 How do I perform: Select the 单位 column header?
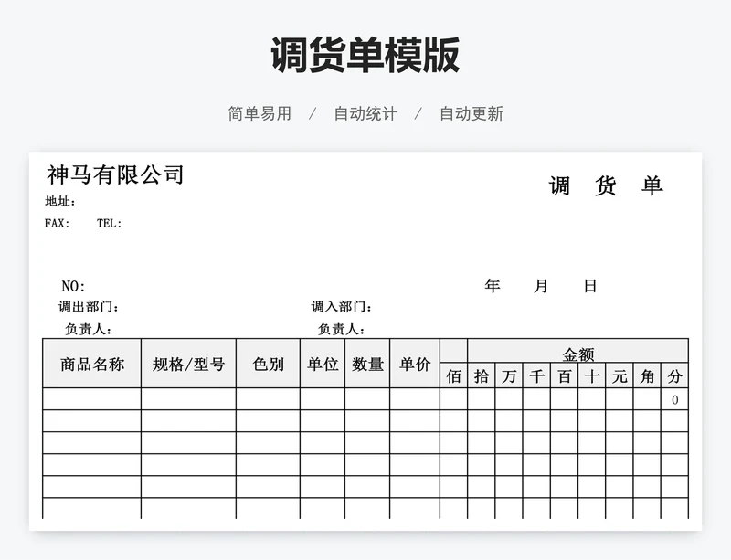pyautogui.click(x=323, y=364)
